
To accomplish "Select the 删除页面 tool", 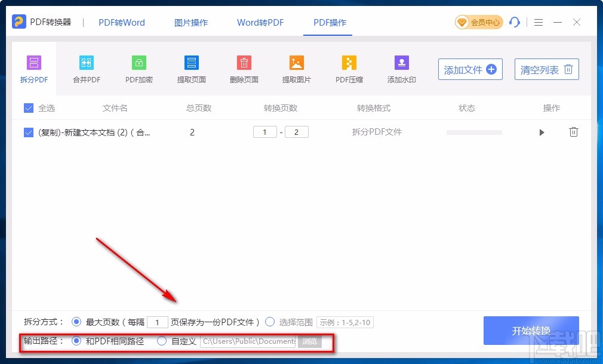I will pyautogui.click(x=244, y=67).
